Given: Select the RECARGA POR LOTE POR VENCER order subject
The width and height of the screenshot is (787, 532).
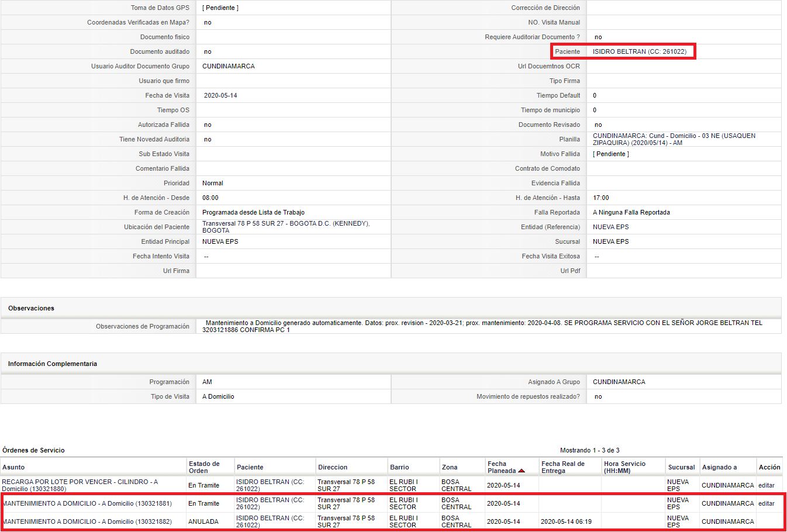Looking at the screenshot, I should tap(80, 485).
